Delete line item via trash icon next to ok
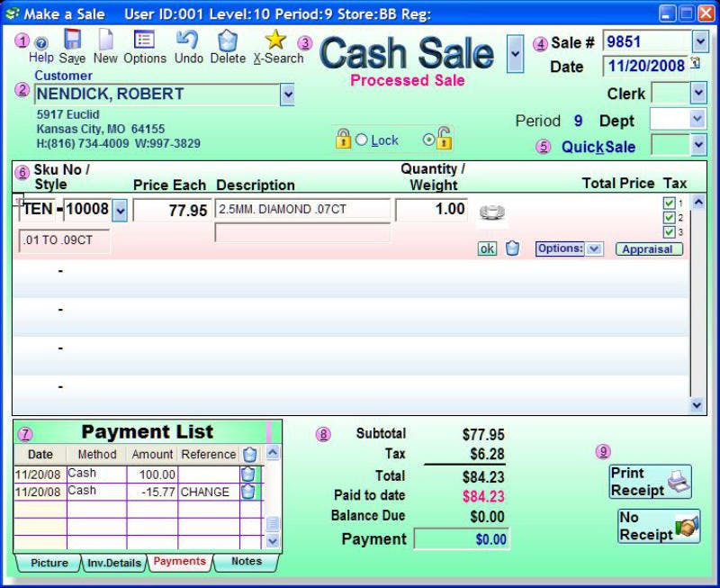Image resolution: width=720 pixels, height=588 pixels. (x=512, y=248)
